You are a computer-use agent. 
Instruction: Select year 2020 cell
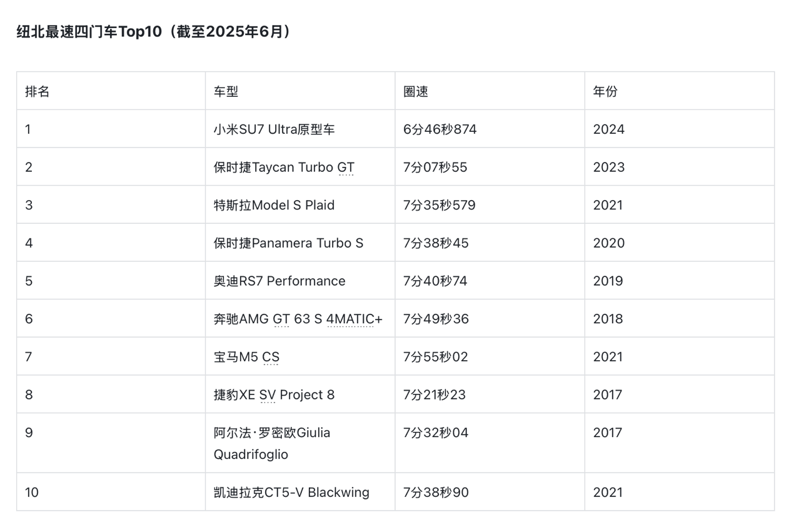click(679, 243)
